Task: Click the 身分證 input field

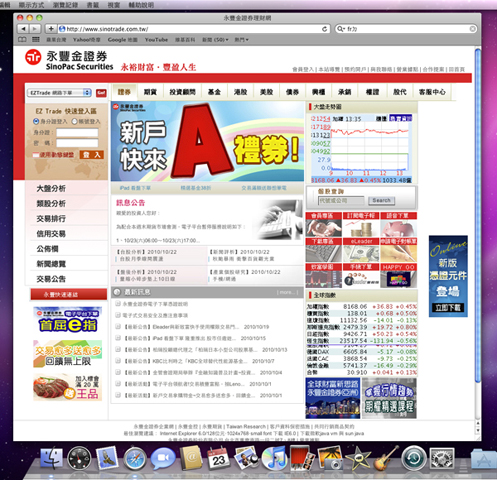Action: pos(77,133)
